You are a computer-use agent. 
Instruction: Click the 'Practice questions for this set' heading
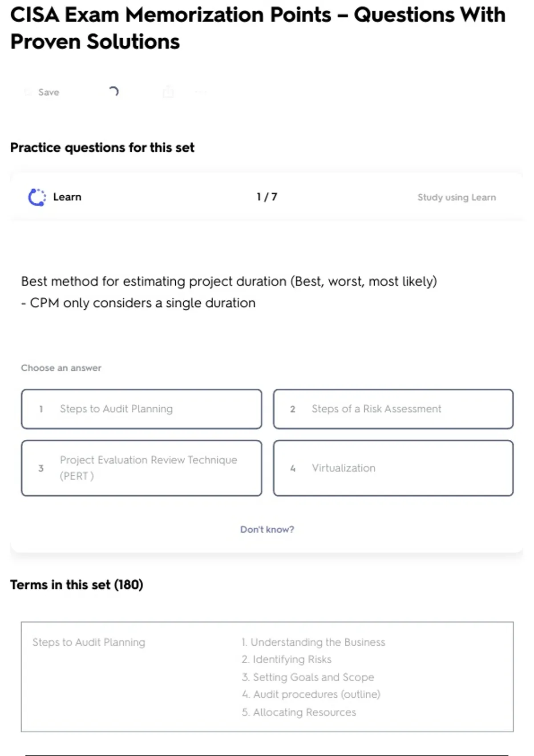(x=102, y=148)
